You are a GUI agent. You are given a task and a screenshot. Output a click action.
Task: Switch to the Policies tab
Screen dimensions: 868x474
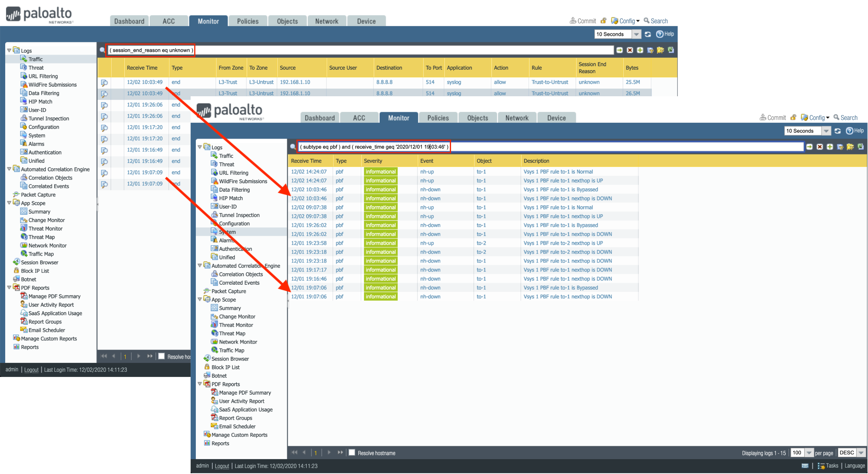(437, 117)
